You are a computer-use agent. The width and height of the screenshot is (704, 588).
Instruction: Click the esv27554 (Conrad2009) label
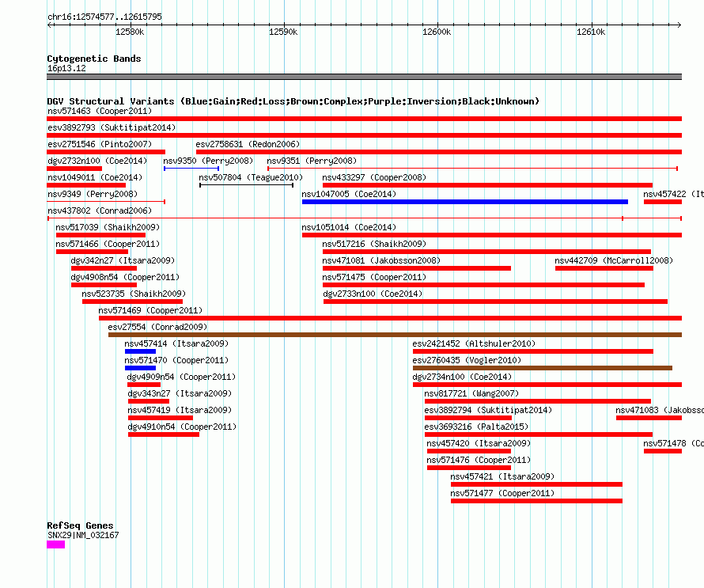coord(157,327)
